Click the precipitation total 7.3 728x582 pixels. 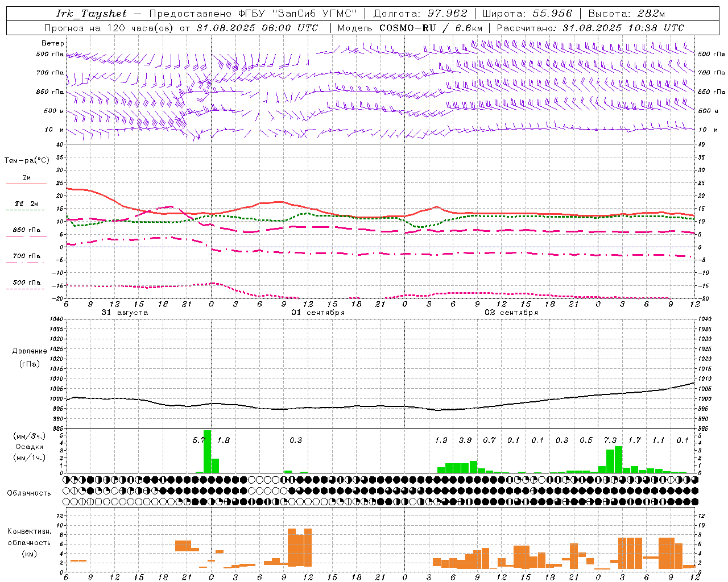click(x=610, y=440)
